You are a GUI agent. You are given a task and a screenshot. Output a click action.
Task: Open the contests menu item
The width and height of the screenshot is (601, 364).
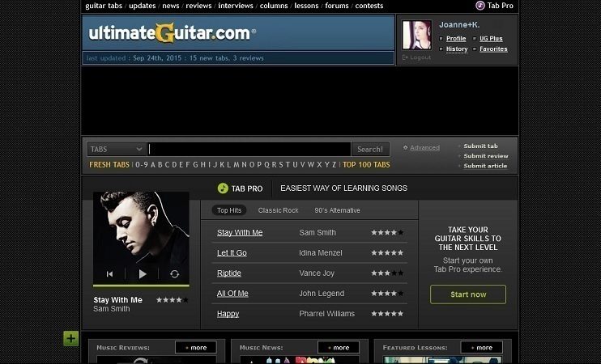pyautogui.click(x=369, y=6)
